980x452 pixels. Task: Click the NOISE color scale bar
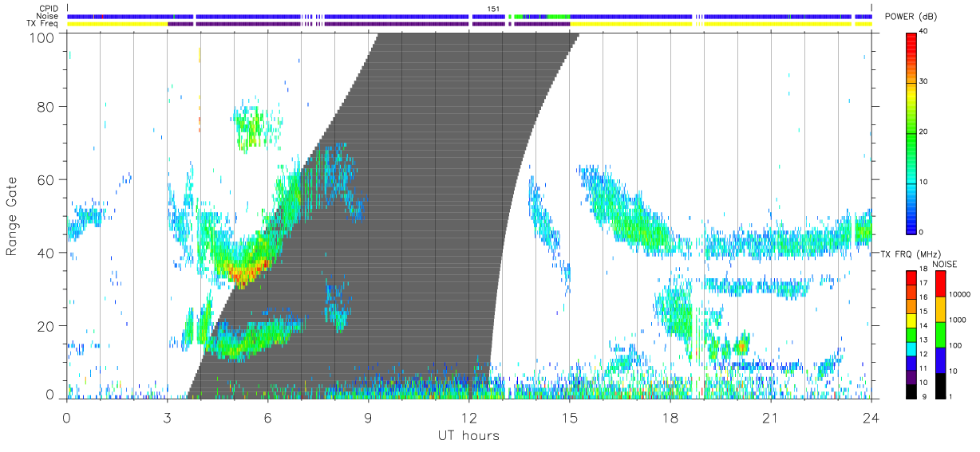[x=940, y=334]
